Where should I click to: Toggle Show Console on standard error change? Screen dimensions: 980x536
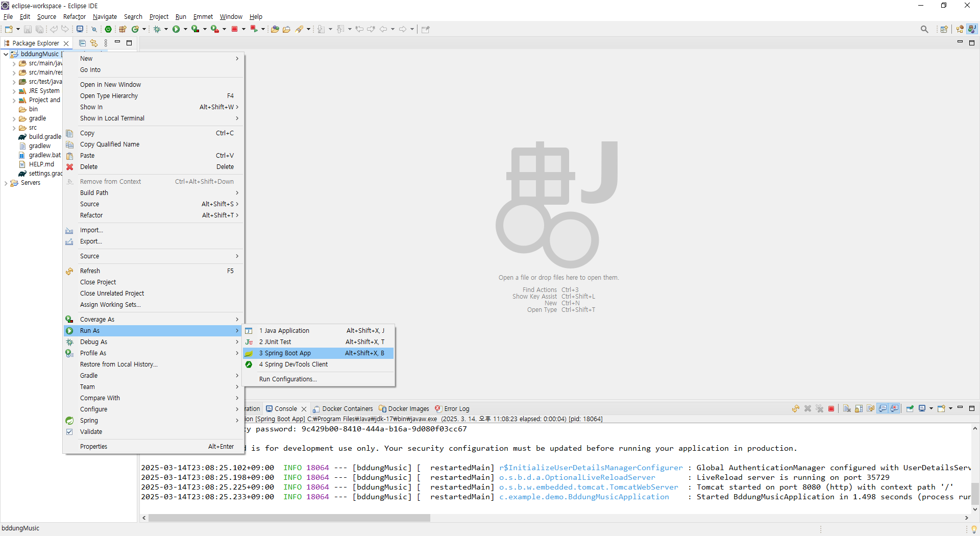pyautogui.click(x=895, y=408)
